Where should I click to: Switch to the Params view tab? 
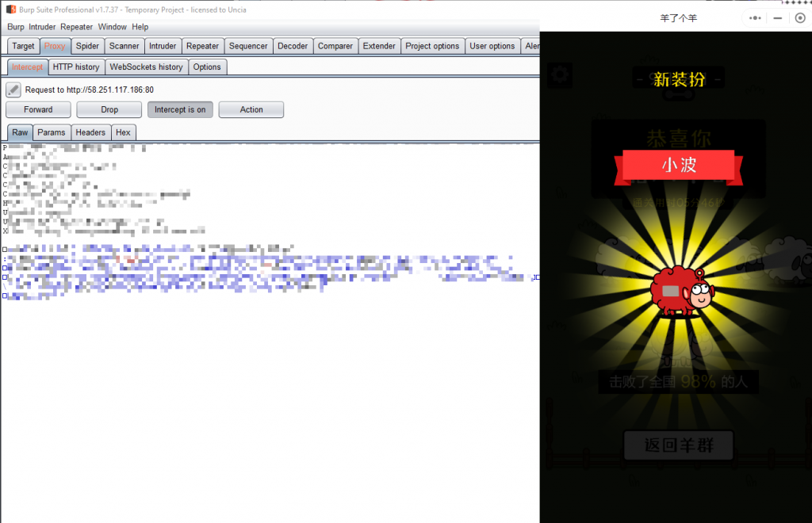(x=52, y=132)
